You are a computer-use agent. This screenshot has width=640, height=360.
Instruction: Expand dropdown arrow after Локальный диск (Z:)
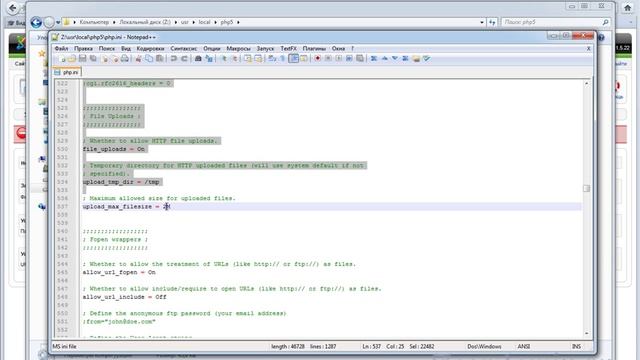point(176,22)
